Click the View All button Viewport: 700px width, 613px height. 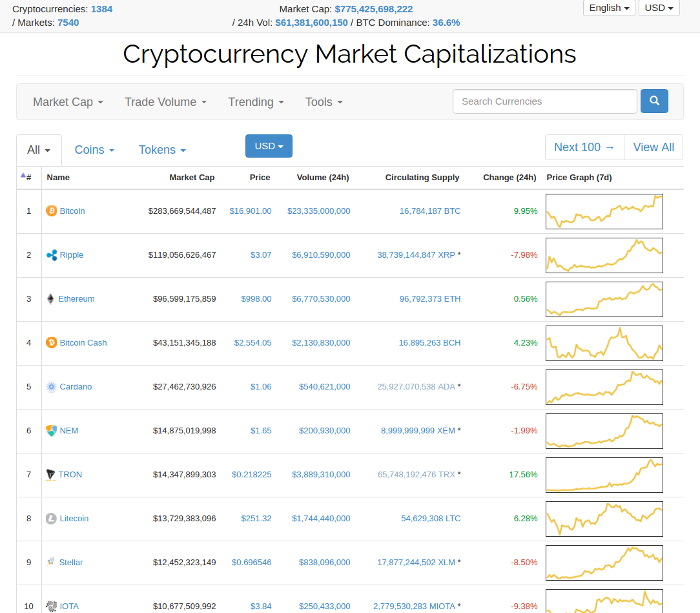pos(654,147)
